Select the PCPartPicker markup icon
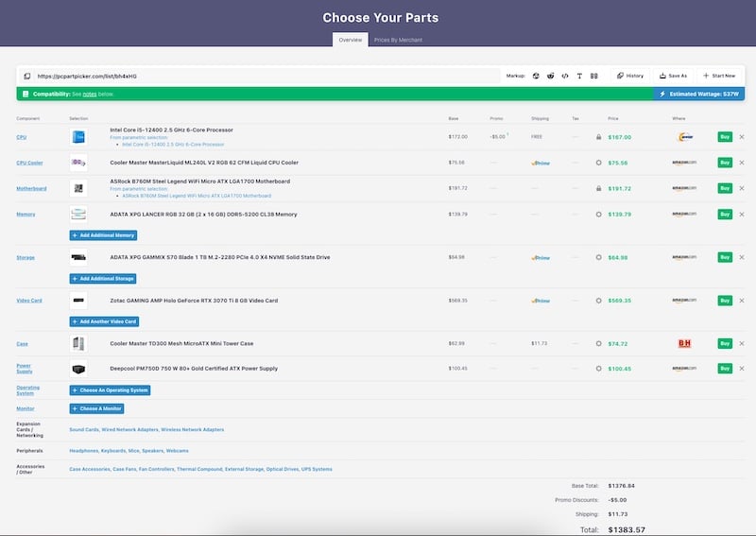 click(x=536, y=76)
